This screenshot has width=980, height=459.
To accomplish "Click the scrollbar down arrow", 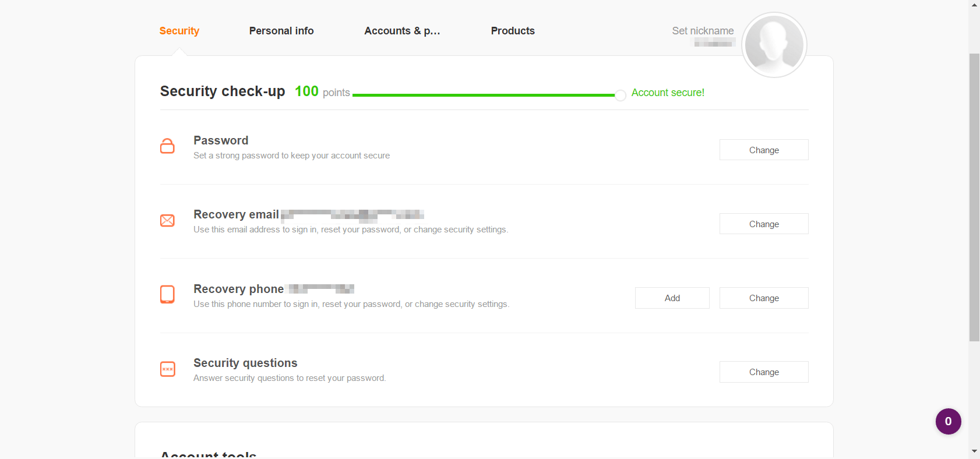I will tap(974, 451).
